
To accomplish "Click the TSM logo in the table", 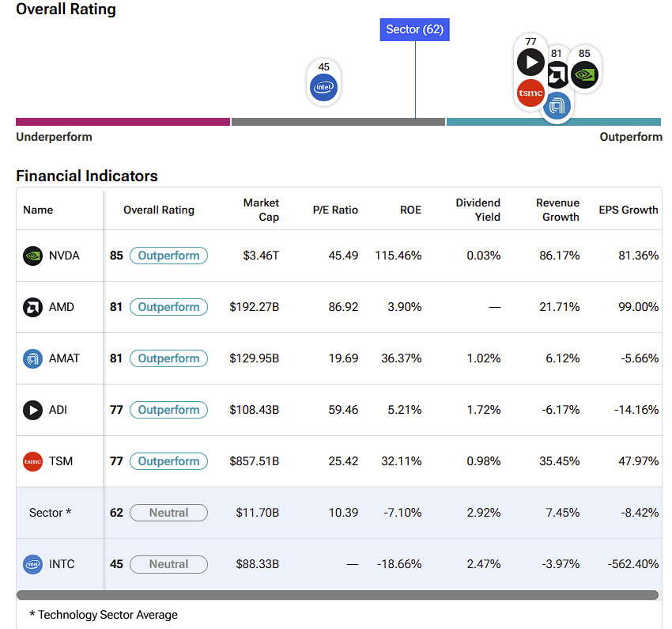I will (32, 462).
